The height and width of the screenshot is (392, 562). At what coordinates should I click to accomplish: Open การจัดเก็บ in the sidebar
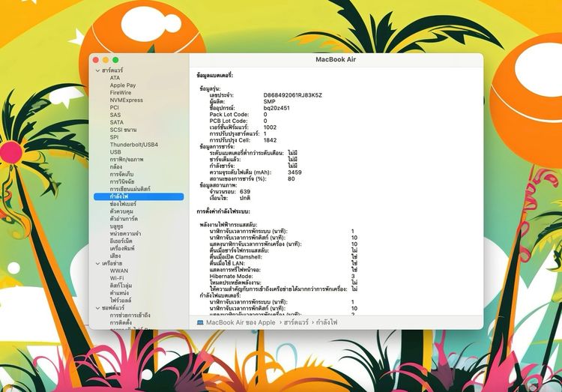click(121, 175)
